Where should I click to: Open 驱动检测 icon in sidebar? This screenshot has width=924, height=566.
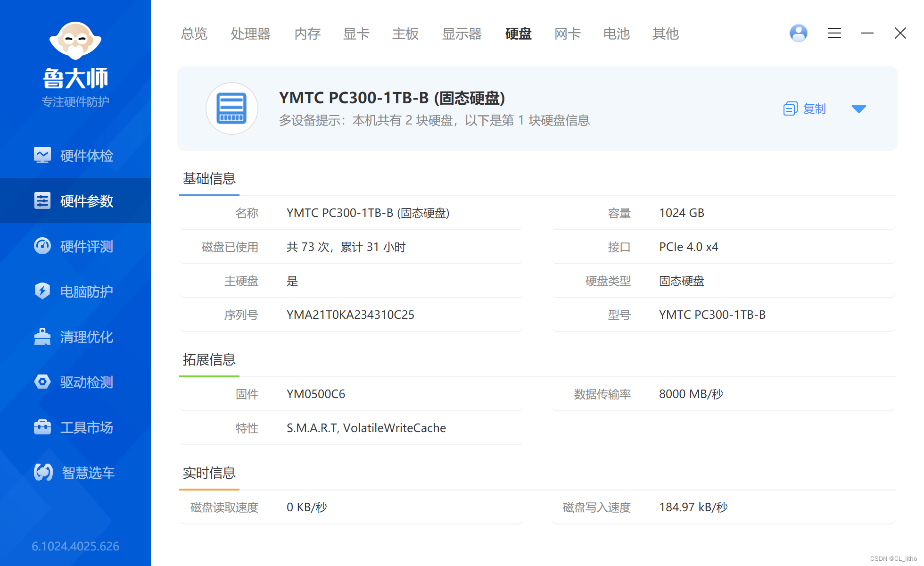tap(42, 382)
